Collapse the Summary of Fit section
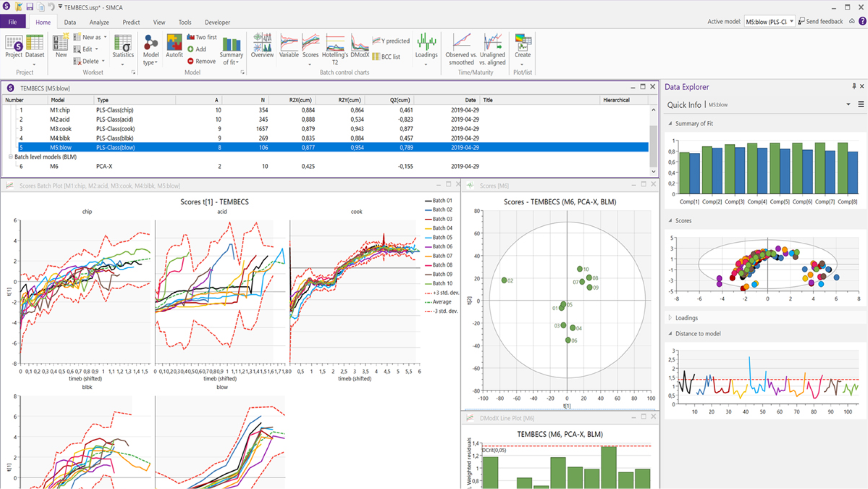The height and width of the screenshot is (489, 868). [671, 123]
